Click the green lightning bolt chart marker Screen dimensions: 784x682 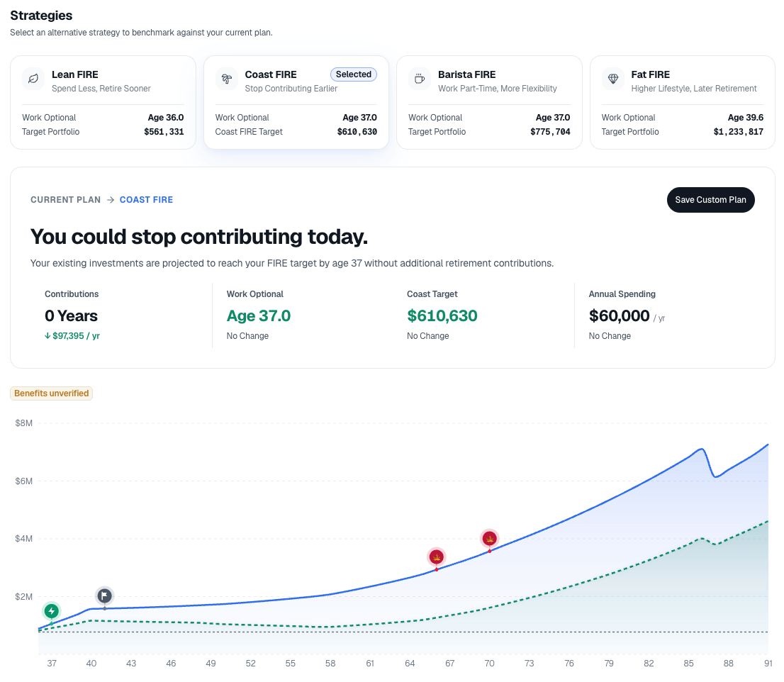point(52,611)
